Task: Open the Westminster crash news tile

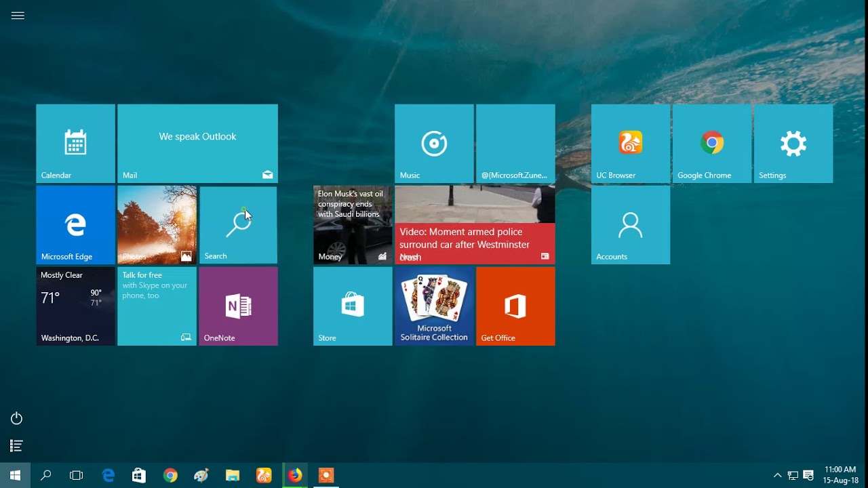Action: coord(475,225)
